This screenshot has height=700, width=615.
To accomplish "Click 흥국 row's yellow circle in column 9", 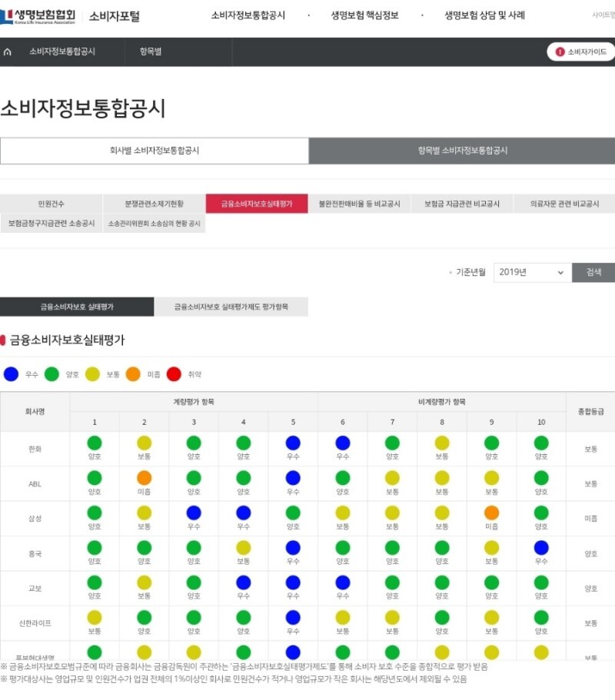I will (x=492, y=547).
